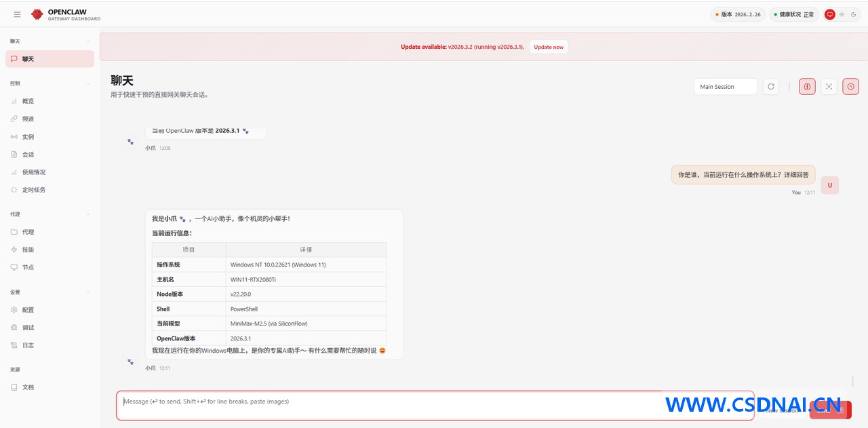Click the 版本 2026.2.26 status pill

[x=738, y=14]
